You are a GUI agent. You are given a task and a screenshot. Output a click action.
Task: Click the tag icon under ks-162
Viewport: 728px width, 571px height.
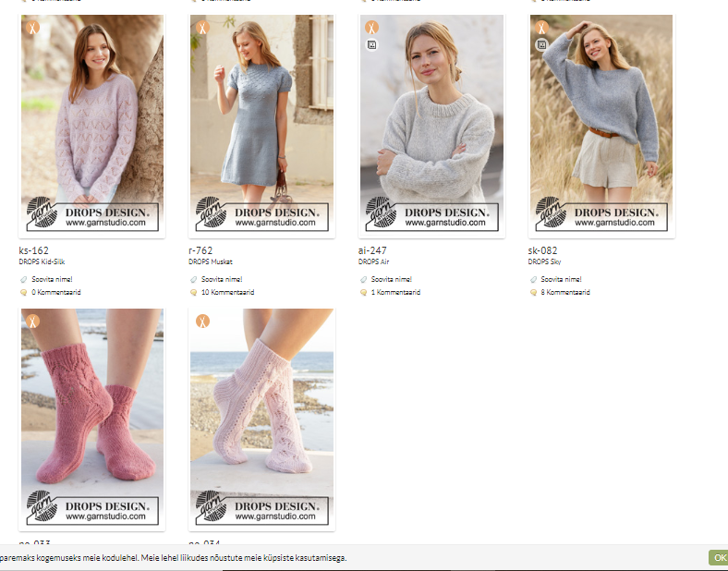pos(23,279)
